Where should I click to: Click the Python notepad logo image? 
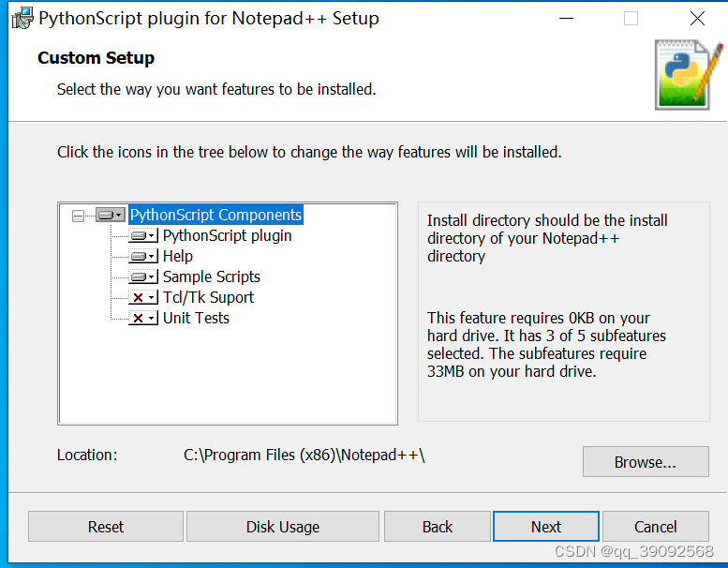pyautogui.click(x=689, y=75)
